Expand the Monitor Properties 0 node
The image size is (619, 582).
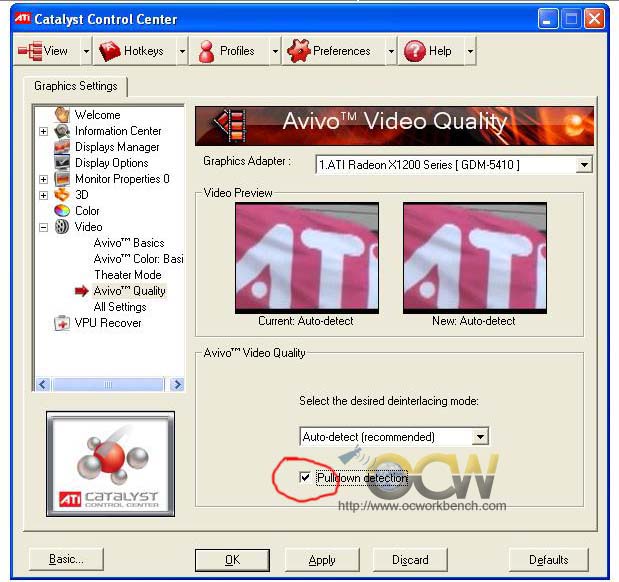pyautogui.click(x=43, y=179)
